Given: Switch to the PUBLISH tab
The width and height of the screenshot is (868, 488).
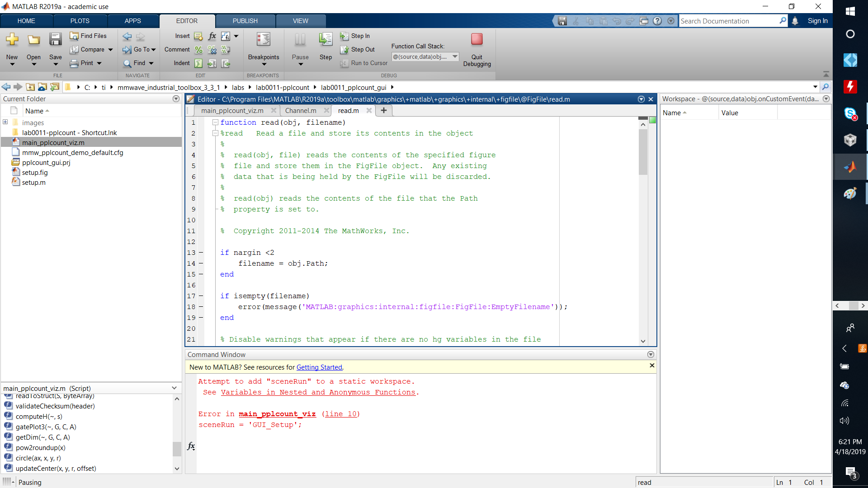Looking at the screenshot, I should click(245, 21).
